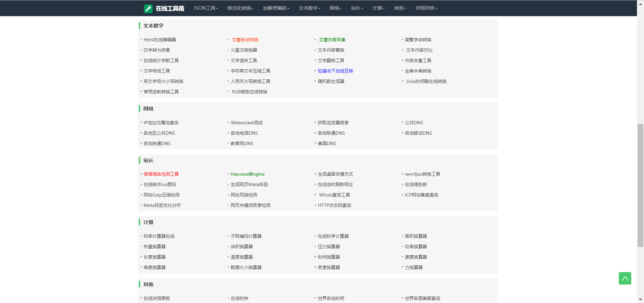Open the 对照列表 navigation menu
Image resolution: width=644 pixels, height=303 pixels.
(x=426, y=8)
